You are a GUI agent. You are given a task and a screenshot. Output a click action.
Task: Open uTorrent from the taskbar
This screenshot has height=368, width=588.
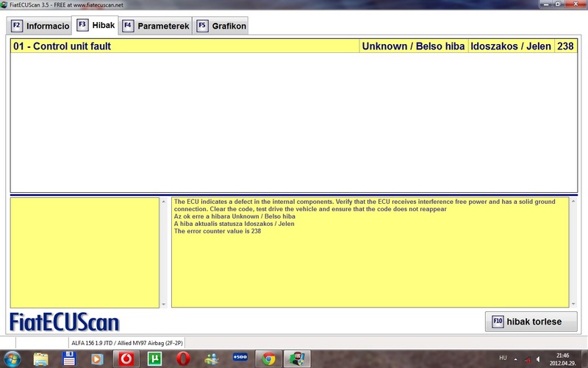pyautogui.click(x=154, y=358)
